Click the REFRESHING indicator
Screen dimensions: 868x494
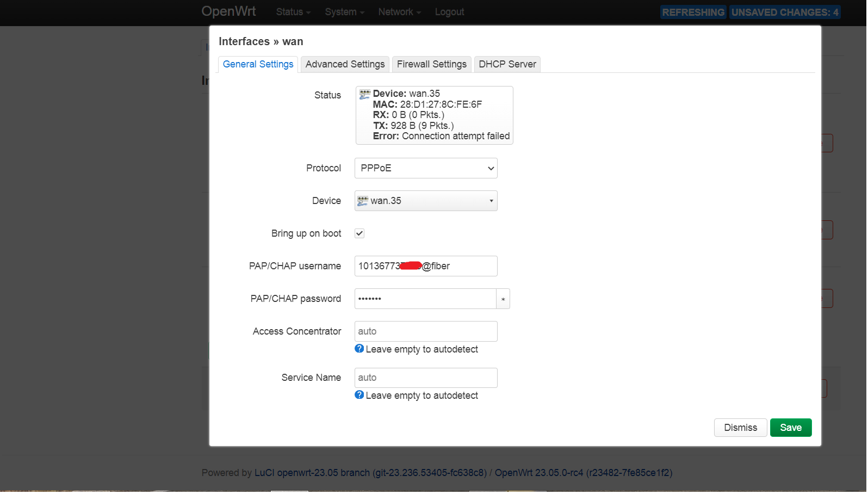(693, 13)
